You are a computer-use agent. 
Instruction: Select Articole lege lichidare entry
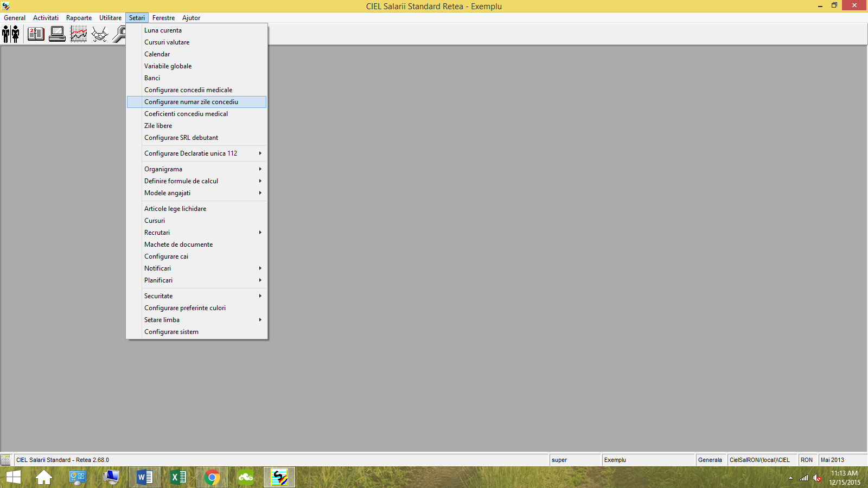tap(196, 209)
